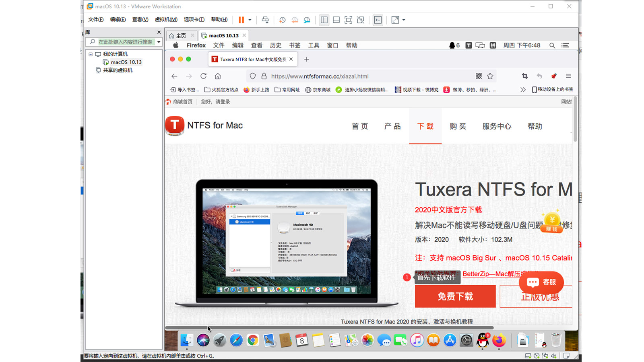Open VMware 选项卡(T) menu

[x=194, y=19]
